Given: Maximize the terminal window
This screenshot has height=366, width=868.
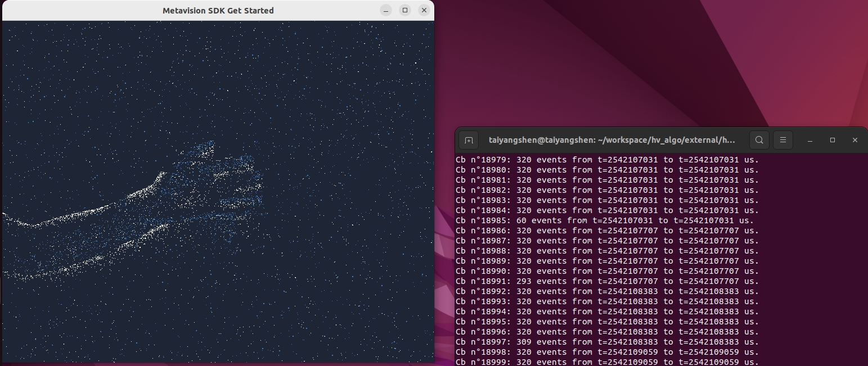Looking at the screenshot, I should 833,140.
